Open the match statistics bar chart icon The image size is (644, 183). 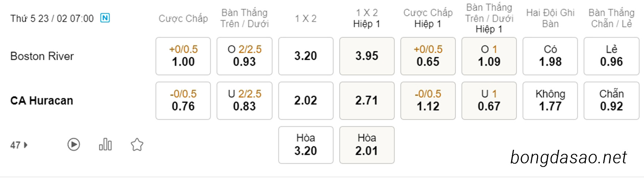coord(106,144)
